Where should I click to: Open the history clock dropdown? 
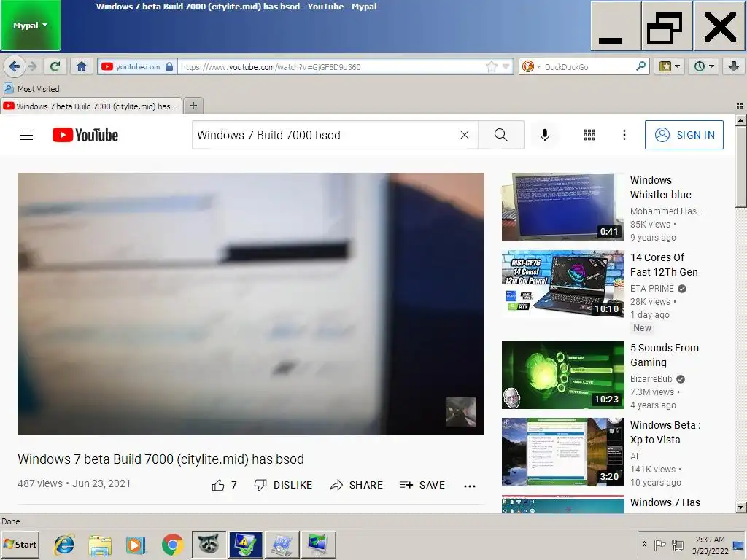tap(704, 66)
